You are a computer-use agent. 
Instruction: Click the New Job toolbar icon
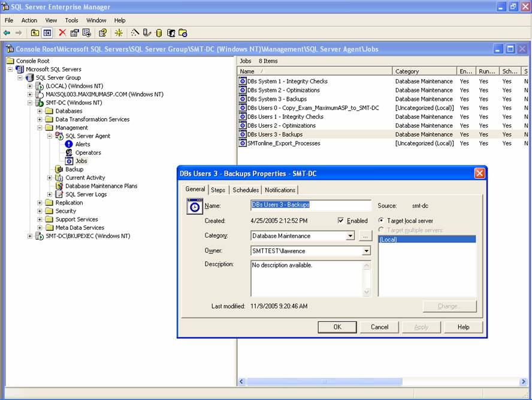click(x=183, y=33)
